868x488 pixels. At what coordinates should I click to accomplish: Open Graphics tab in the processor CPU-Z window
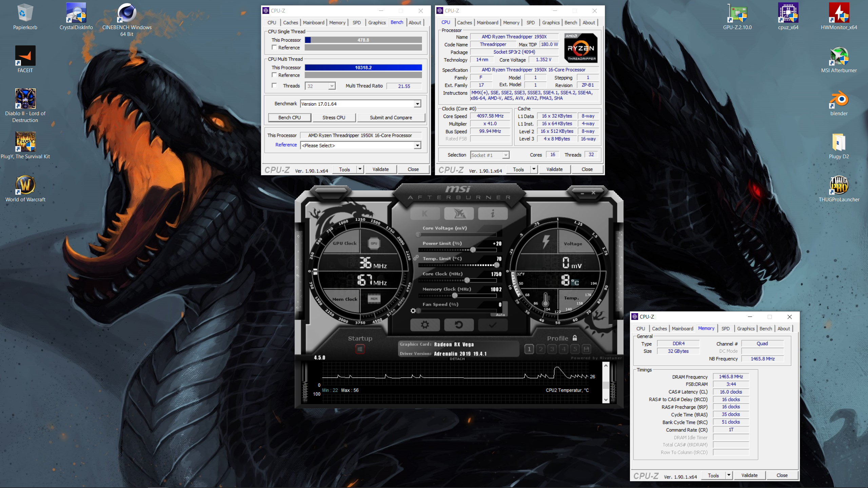551,23
